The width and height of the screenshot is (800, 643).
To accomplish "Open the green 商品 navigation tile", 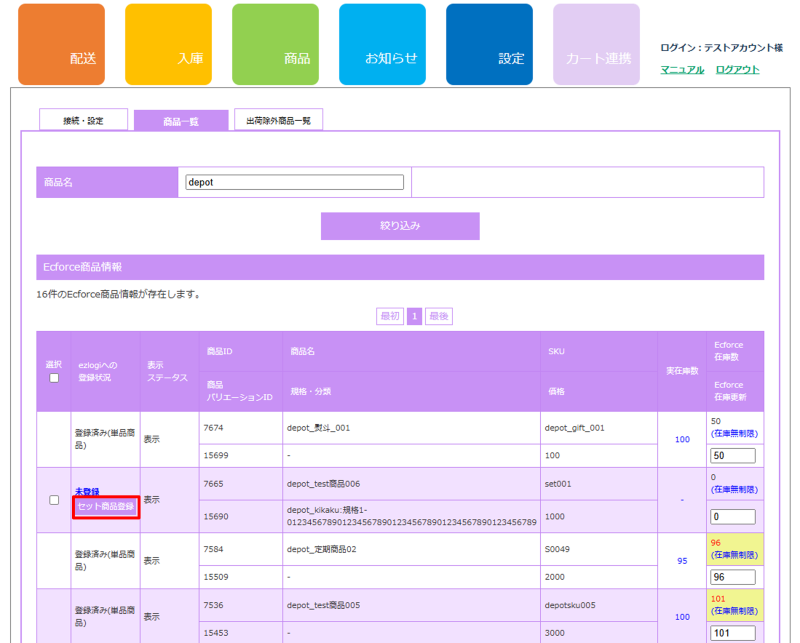I will coord(275,45).
